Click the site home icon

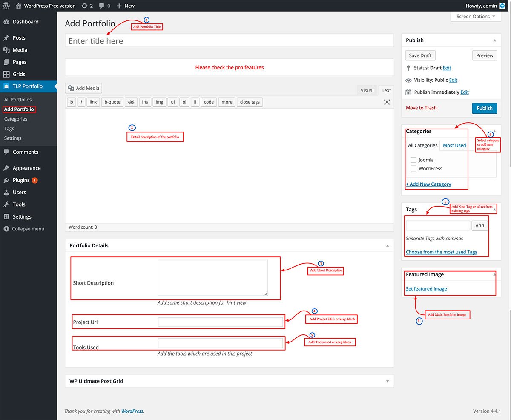[x=18, y=6]
